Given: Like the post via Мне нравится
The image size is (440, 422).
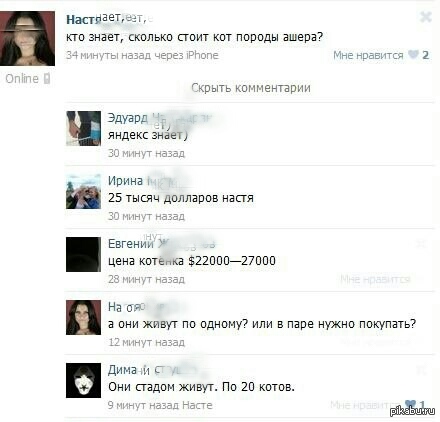Looking at the screenshot, I should coord(368,55).
